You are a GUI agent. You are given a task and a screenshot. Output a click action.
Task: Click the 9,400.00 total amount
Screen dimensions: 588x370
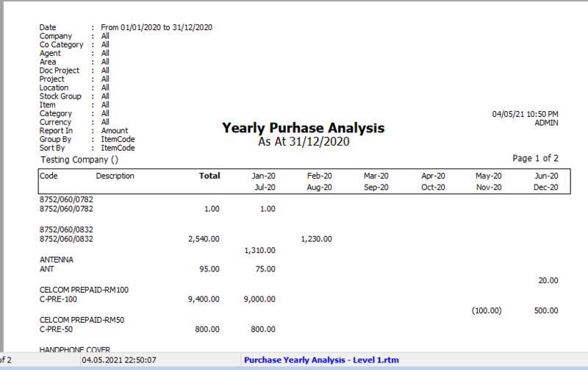click(x=204, y=299)
